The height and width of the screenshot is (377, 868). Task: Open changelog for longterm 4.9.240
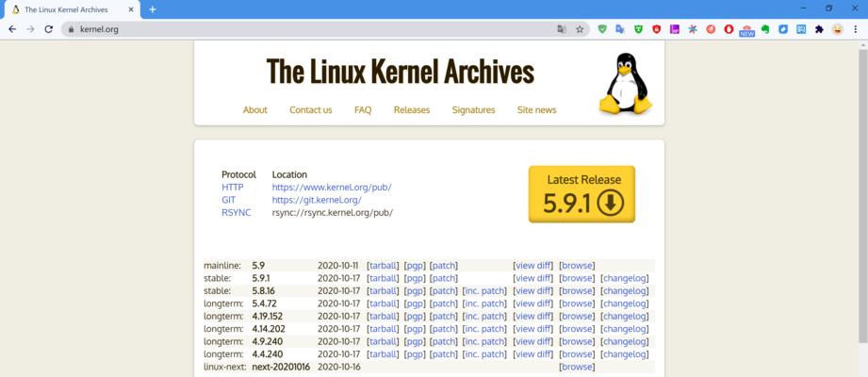(x=625, y=341)
